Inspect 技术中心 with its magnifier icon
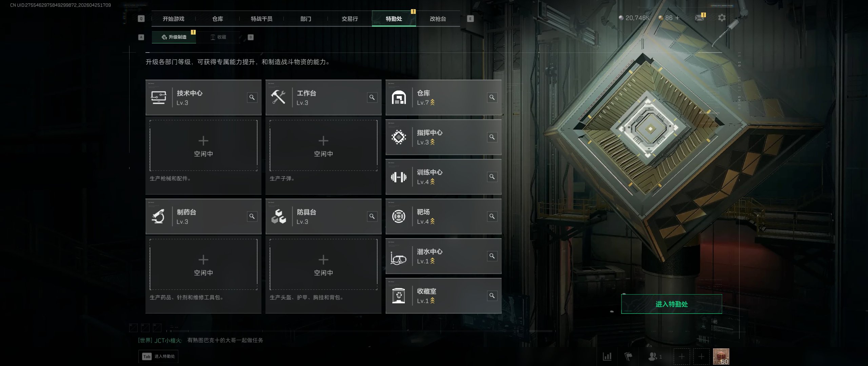This screenshot has height=366, width=868. click(x=252, y=98)
